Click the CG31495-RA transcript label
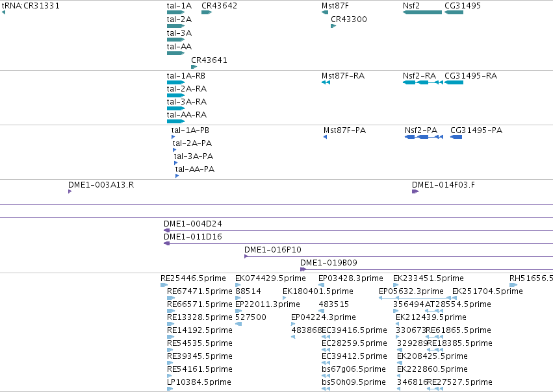 click(x=471, y=76)
